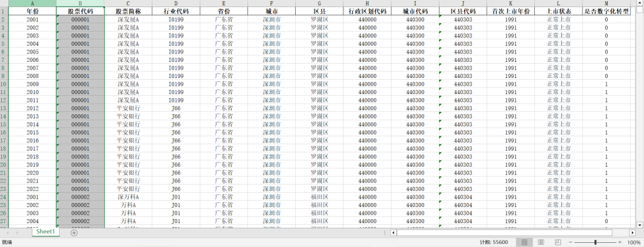Click the zoom out minus button
Screen dimensions: 644x247
[569, 242]
